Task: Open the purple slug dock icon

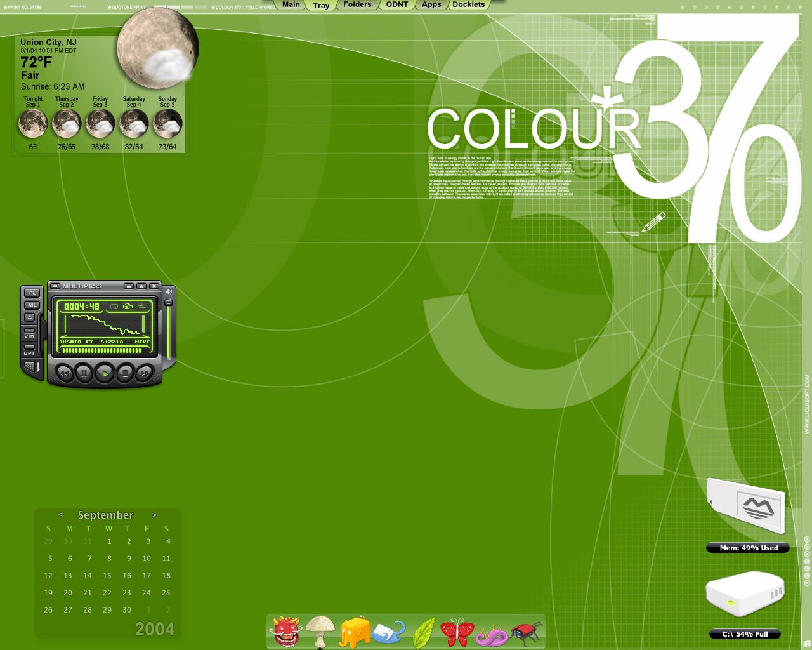Action: point(492,635)
